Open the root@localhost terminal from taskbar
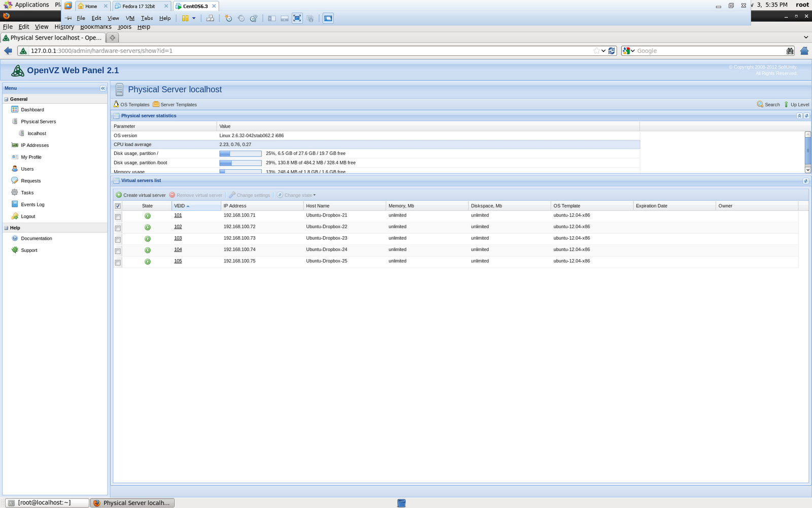The image size is (812, 508). tap(47, 503)
